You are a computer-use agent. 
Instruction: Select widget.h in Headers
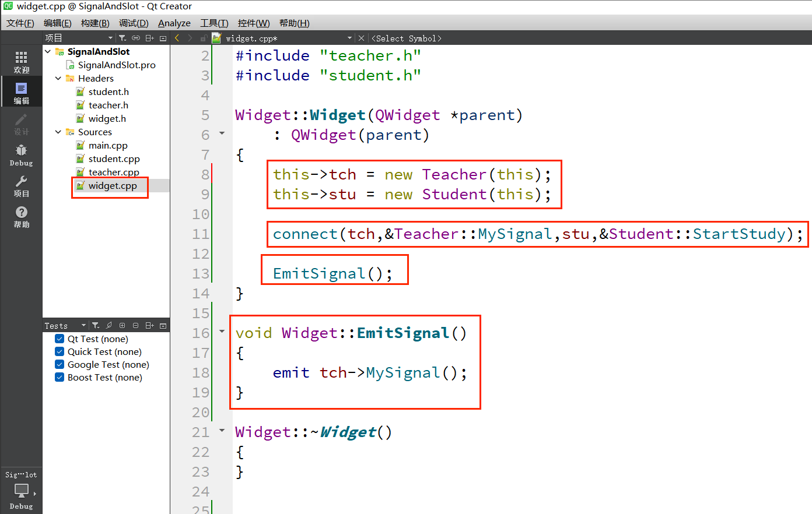click(x=107, y=118)
